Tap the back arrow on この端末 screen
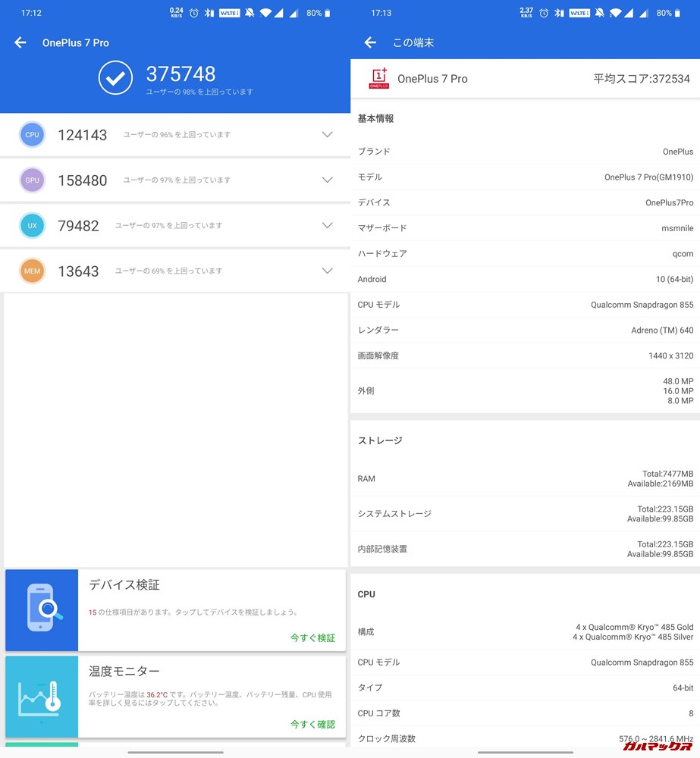The height and width of the screenshot is (758, 700). coord(370,42)
